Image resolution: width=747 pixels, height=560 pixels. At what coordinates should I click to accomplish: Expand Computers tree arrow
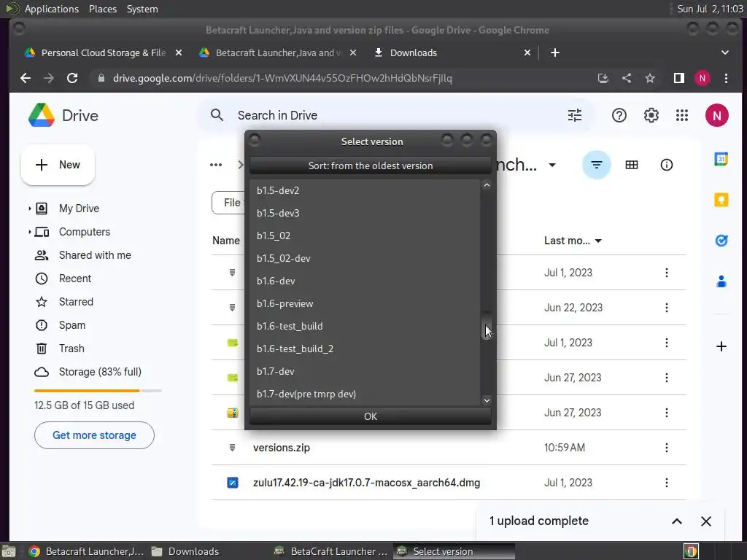29,232
